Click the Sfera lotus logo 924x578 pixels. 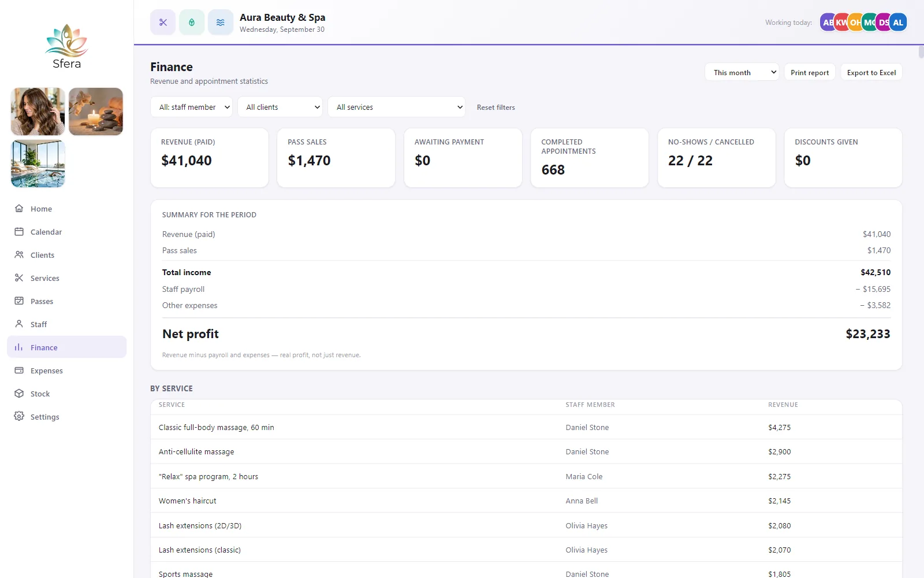(x=67, y=46)
